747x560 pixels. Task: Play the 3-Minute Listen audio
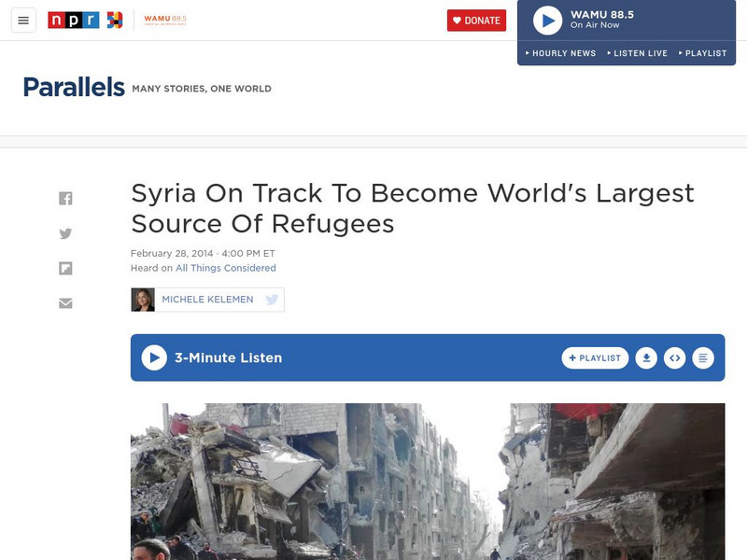[154, 357]
